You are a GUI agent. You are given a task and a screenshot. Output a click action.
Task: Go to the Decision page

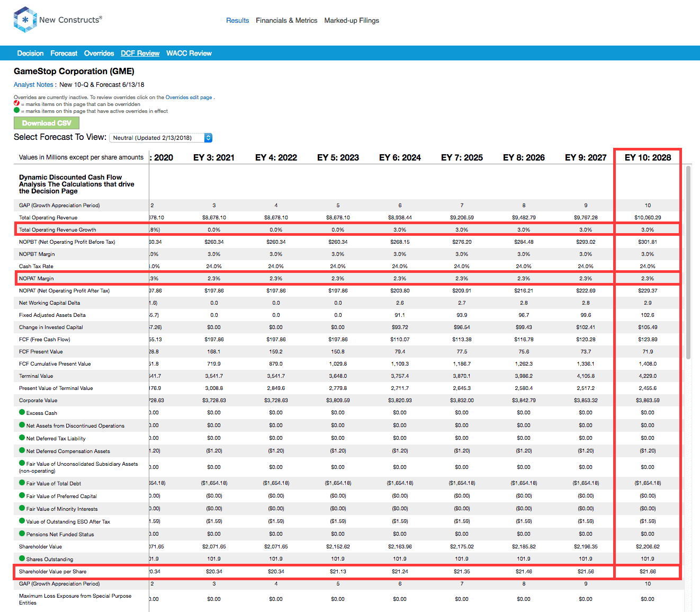[30, 54]
